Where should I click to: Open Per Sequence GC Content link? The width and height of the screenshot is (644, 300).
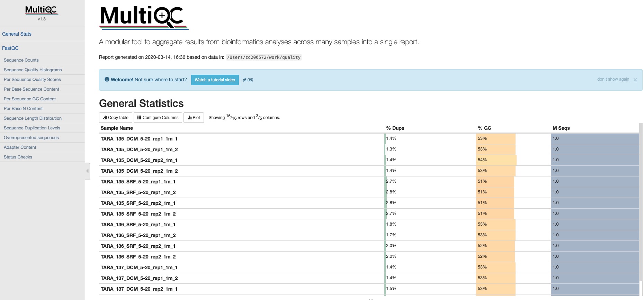point(30,99)
